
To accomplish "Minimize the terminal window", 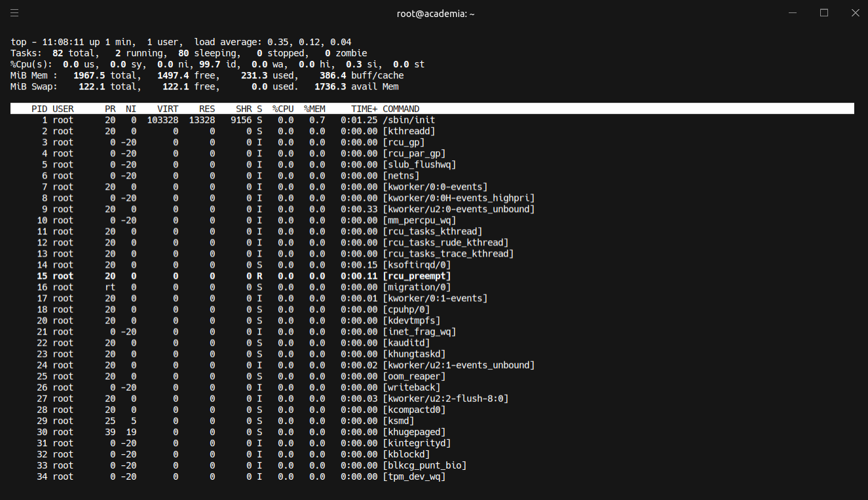I will click(x=793, y=13).
